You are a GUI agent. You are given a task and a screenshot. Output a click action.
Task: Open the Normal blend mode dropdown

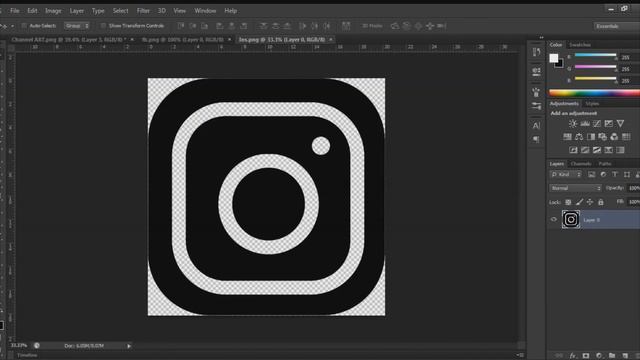click(575, 188)
